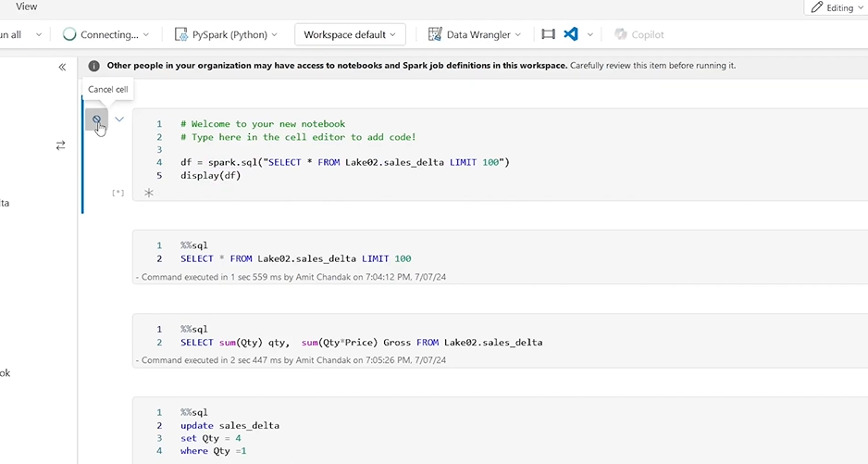
Task: Click the sum(Qty) query line in third cell
Action: pyautogui.click(x=362, y=343)
